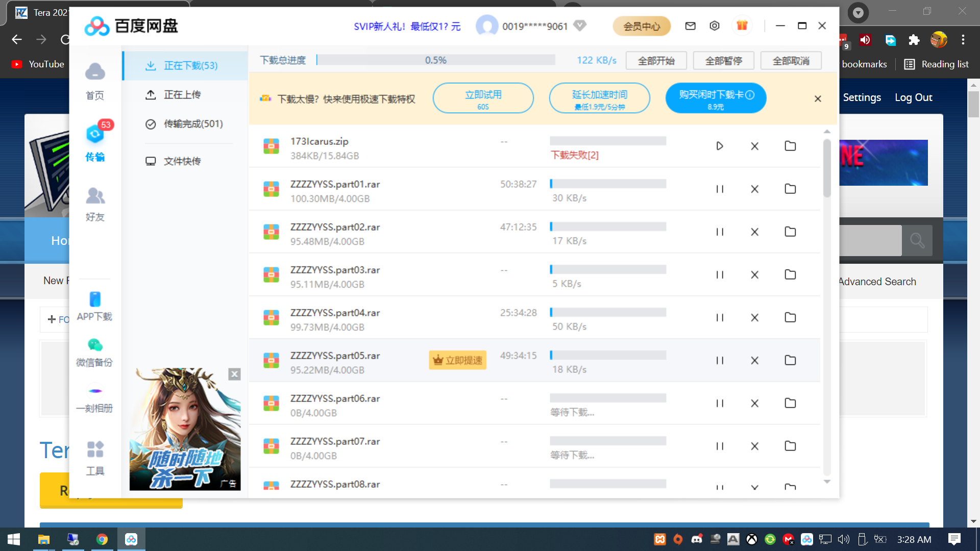Open folder for ZZZZYYSS.part06.rar
The height and width of the screenshot is (551, 980).
point(790,403)
